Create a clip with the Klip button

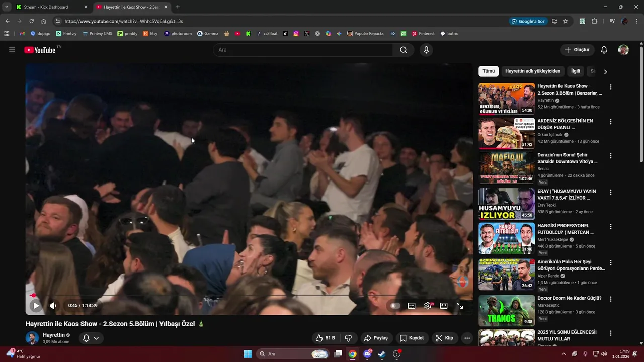coord(444,338)
